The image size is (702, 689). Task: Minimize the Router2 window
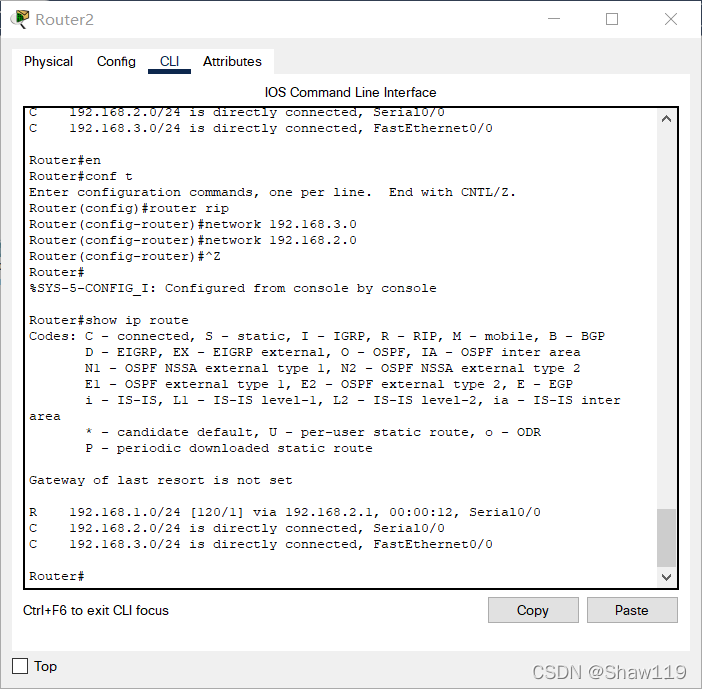(554, 19)
